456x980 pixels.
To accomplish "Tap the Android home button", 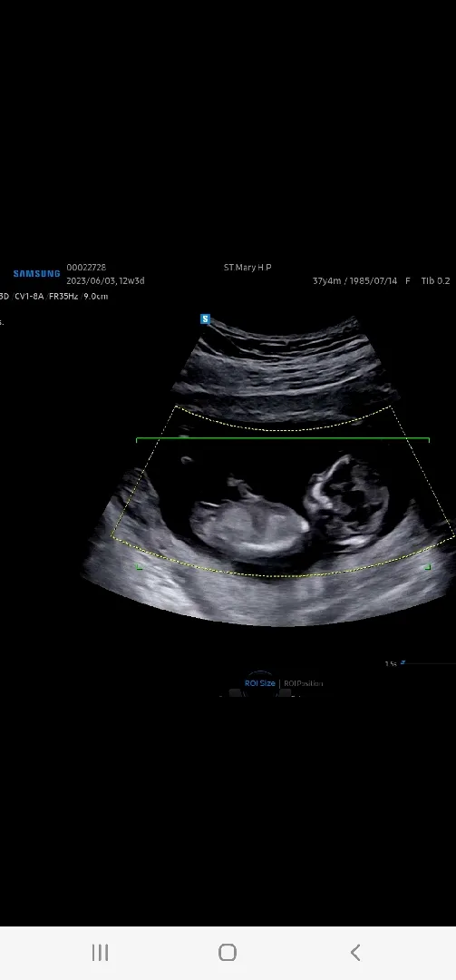I will pyautogui.click(x=228, y=953).
